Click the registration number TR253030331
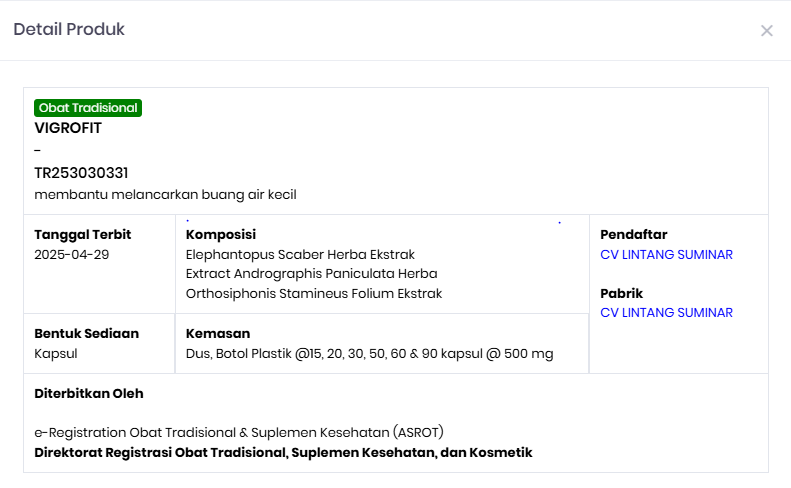Viewport: 791px width, 488px height. point(81,173)
